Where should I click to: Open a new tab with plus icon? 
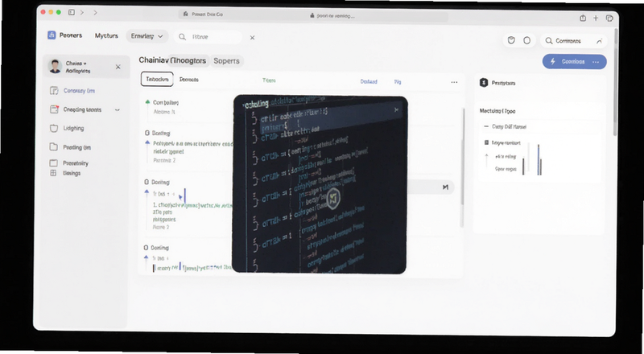point(596,18)
